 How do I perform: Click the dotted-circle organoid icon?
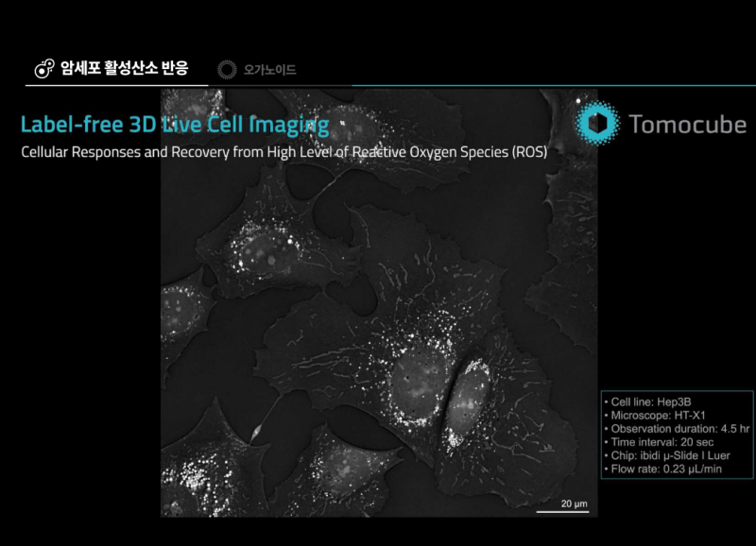pos(227,69)
